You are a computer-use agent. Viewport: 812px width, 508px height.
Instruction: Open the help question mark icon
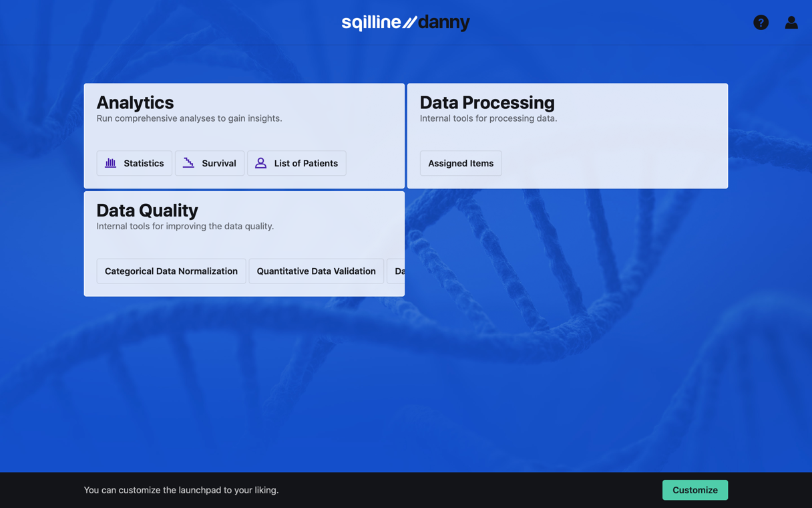coord(761,23)
